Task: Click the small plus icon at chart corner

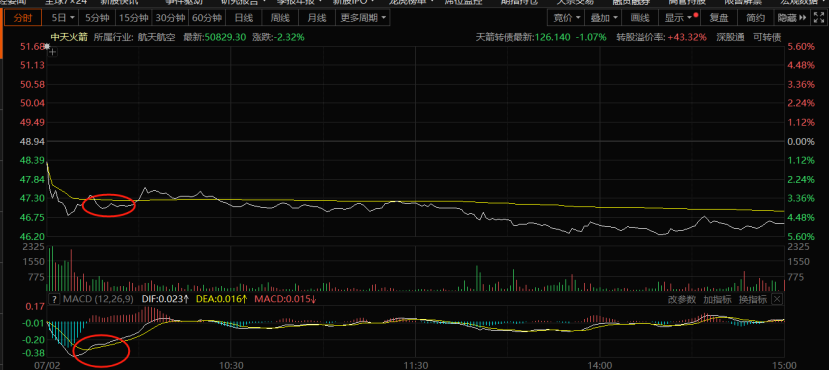Action: (x=52, y=51)
